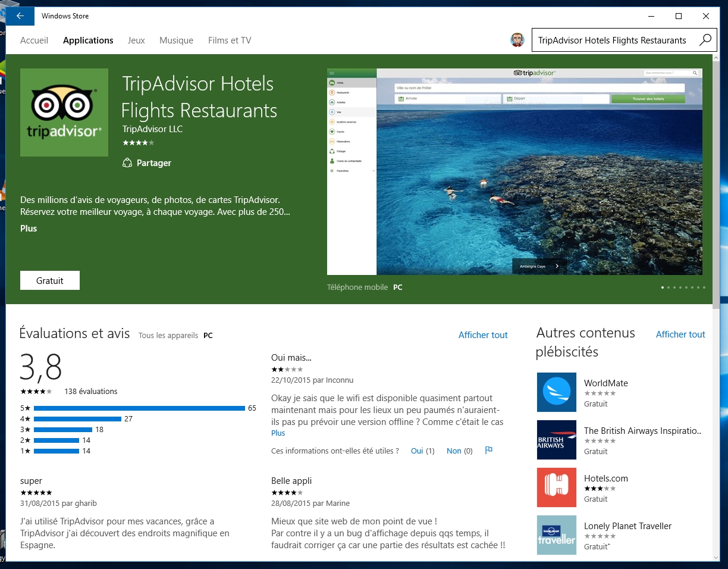This screenshot has height=569, width=728.
Task: Click the 3,8 average rating number
Action: 41,366
